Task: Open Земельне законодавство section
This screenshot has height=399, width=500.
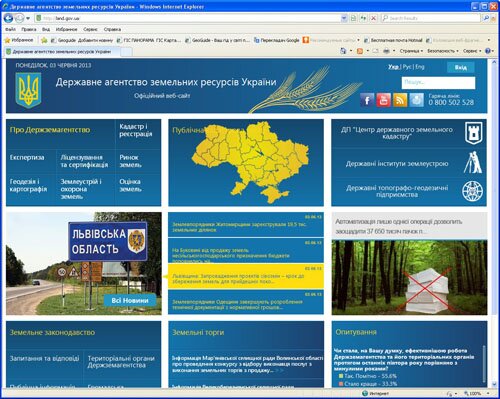Action: click(52, 332)
